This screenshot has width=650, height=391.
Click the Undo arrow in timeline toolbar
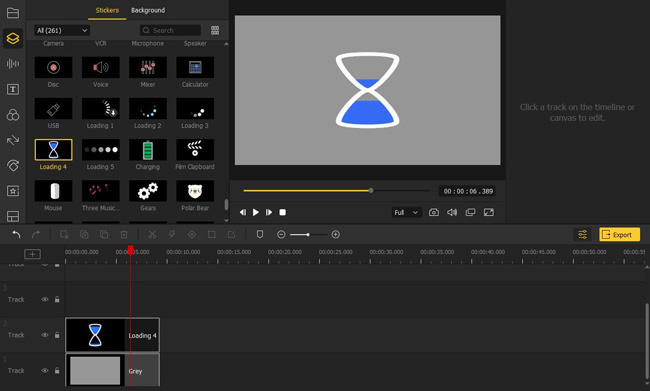click(16, 235)
